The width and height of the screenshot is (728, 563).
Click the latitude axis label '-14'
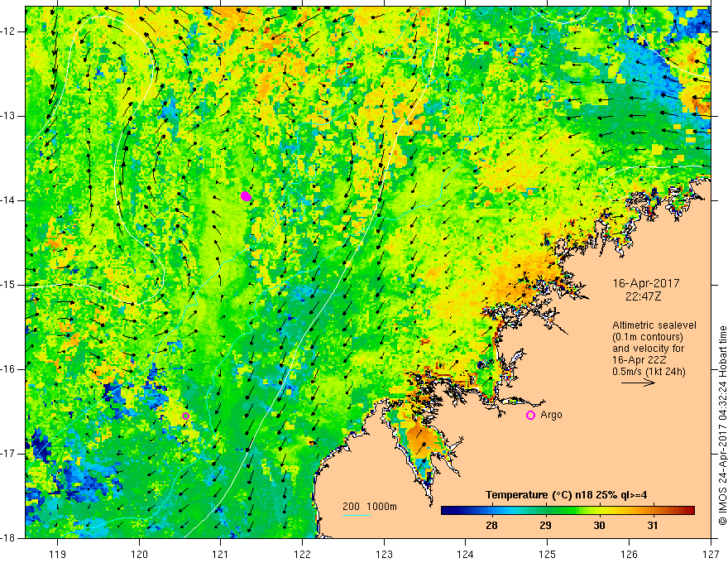[9, 200]
